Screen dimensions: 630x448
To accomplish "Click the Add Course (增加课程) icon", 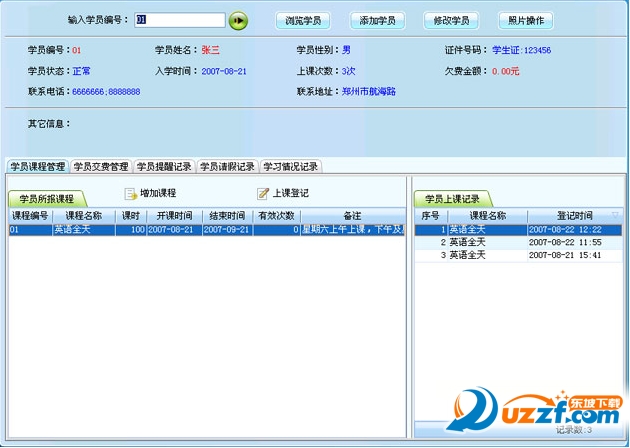I will click(x=131, y=194).
